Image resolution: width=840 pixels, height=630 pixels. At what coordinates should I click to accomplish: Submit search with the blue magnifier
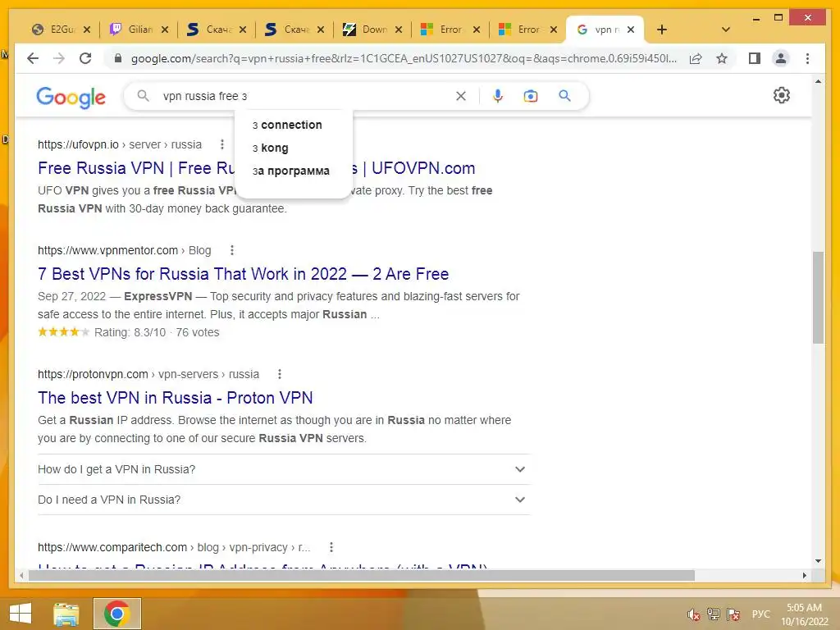[564, 96]
